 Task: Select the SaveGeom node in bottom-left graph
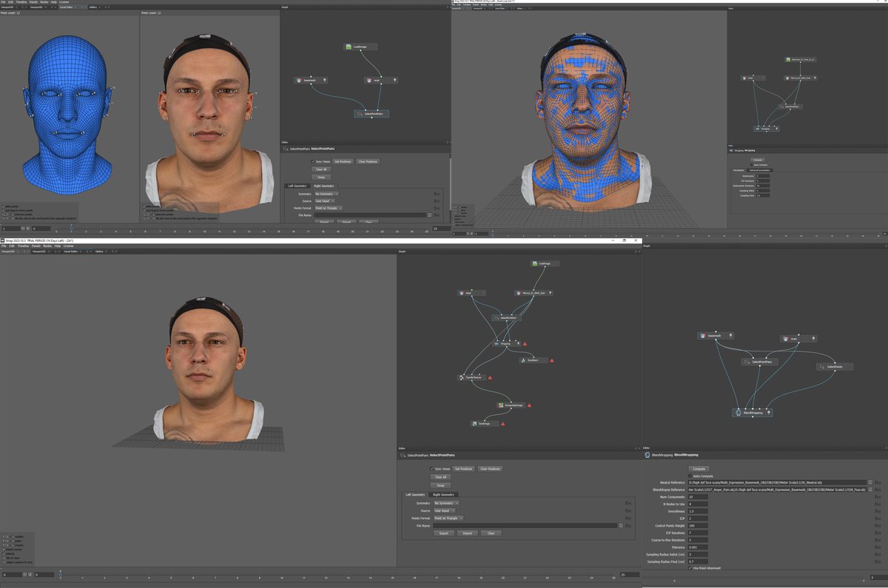534,360
